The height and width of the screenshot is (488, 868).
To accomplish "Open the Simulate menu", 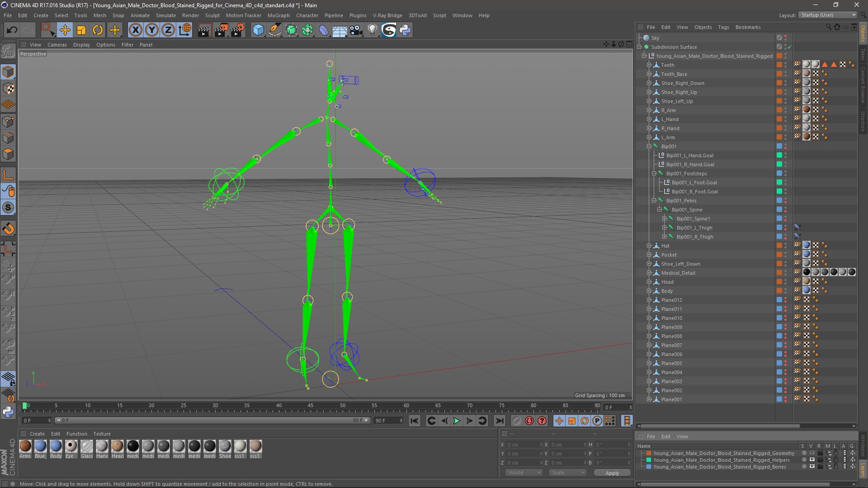I will click(x=166, y=15).
